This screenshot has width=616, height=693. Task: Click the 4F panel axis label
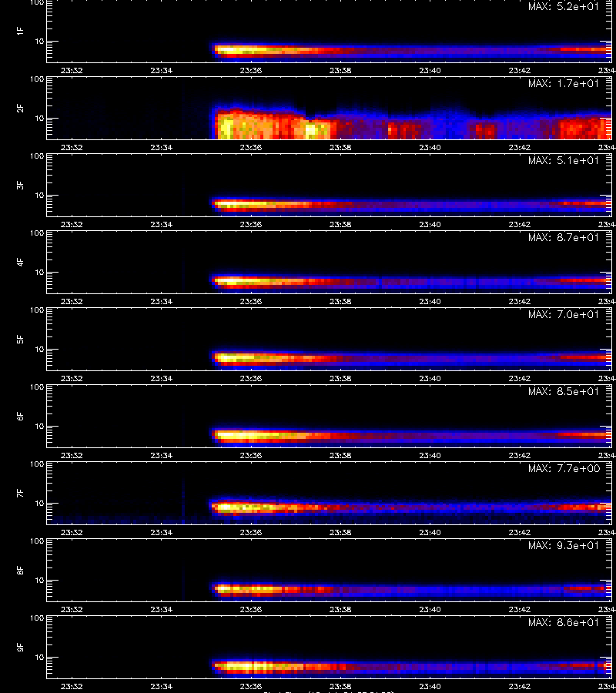pos(20,262)
